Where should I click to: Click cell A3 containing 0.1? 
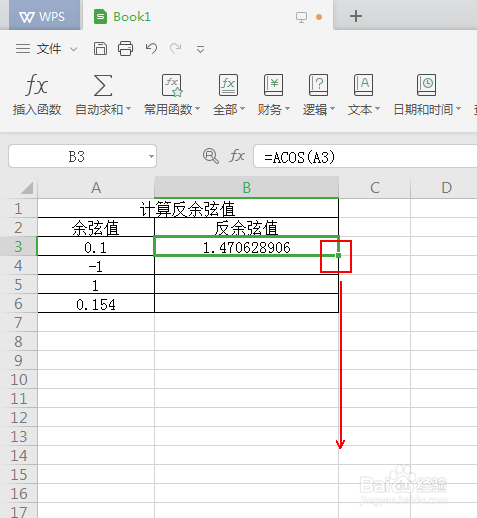click(x=96, y=247)
